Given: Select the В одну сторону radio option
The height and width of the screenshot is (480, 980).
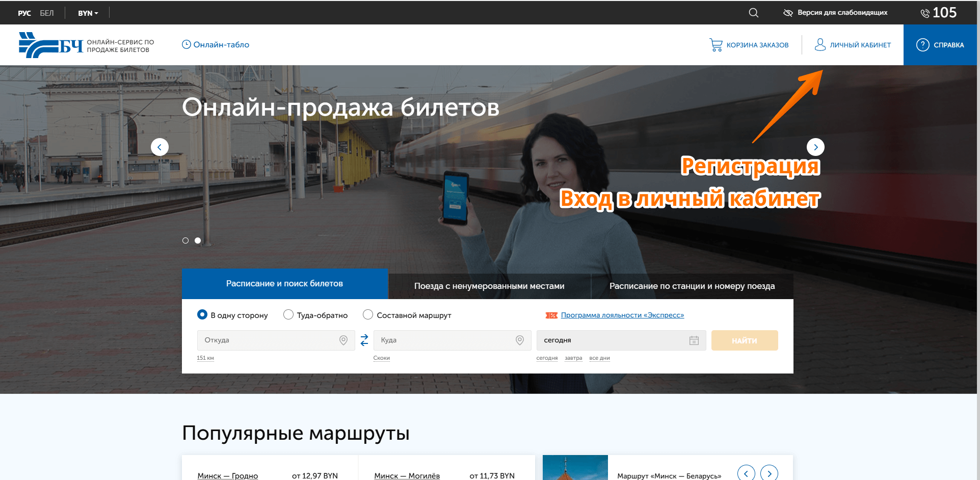Looking at the screenshot, I should click(202, 315).
